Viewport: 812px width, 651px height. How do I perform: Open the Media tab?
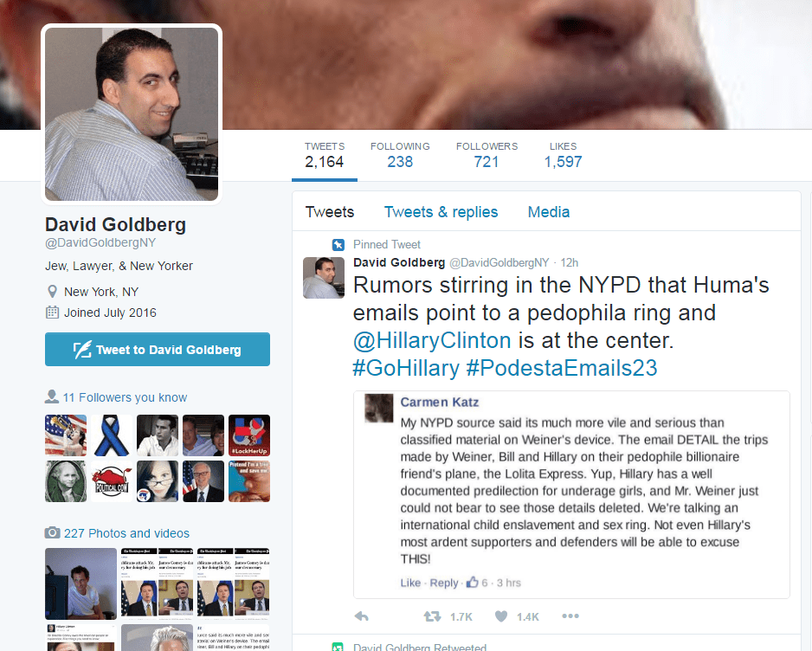click(549, 212)
